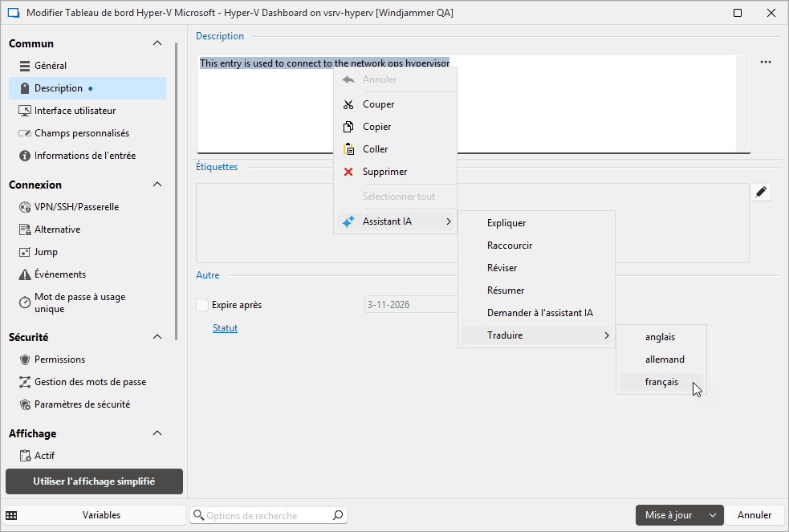Click the Statut link
Image resolution: width=789 pixels, height=532 pixels.
225,328
